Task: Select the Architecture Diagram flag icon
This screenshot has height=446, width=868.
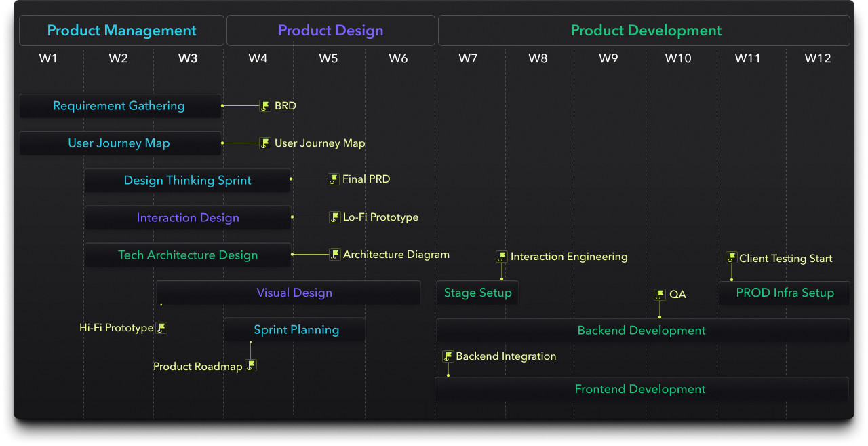Action: point(334,255)
